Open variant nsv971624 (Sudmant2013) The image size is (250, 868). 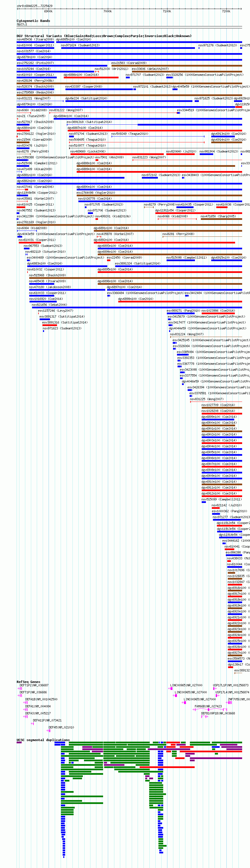click(80, 45)
